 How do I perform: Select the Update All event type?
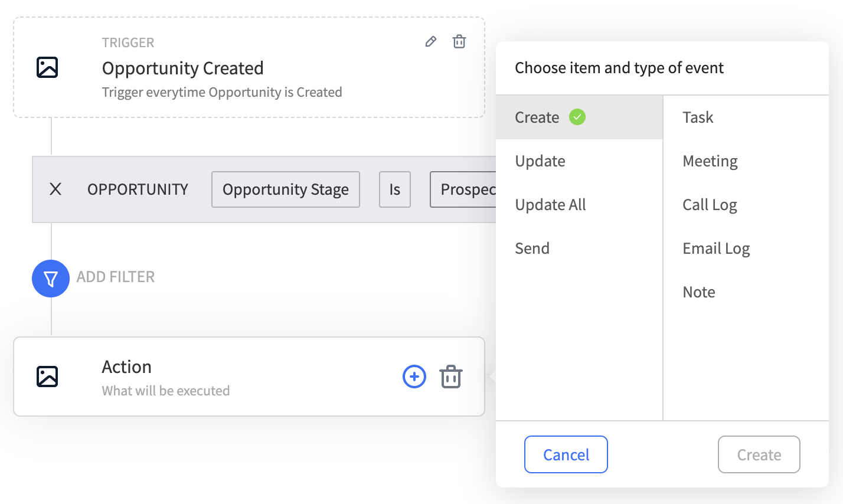coord(550,205)
